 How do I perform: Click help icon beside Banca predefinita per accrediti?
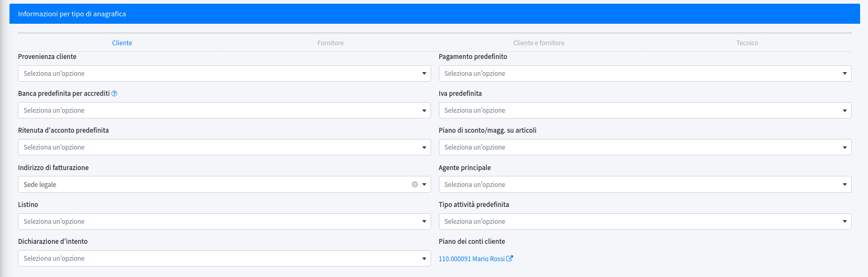pyautogui.click(x=115, y=94)
